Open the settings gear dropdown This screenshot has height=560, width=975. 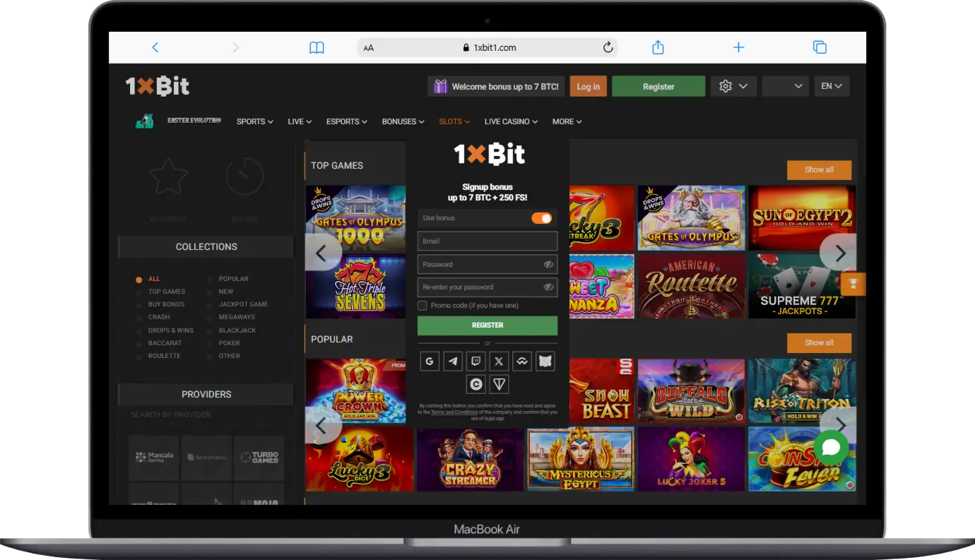pos(734,86)
